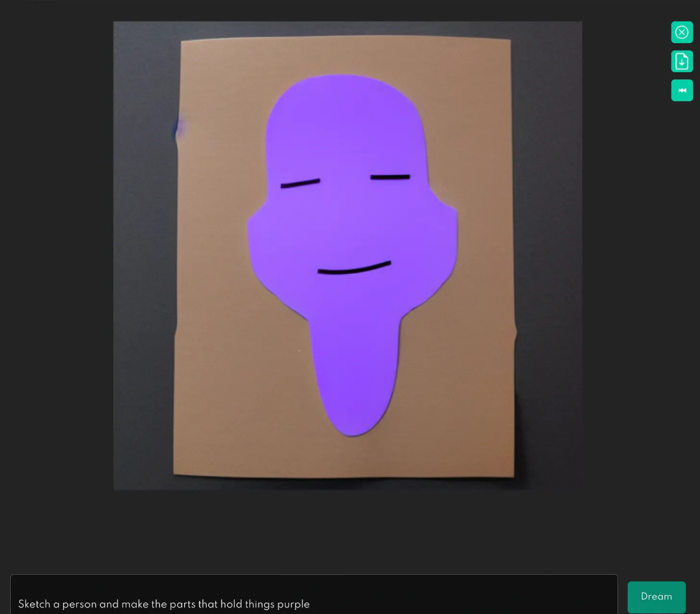The image size is (700, 614).
Task: Click the blue smudge on the paper's edge
Action: pos(179,127)
